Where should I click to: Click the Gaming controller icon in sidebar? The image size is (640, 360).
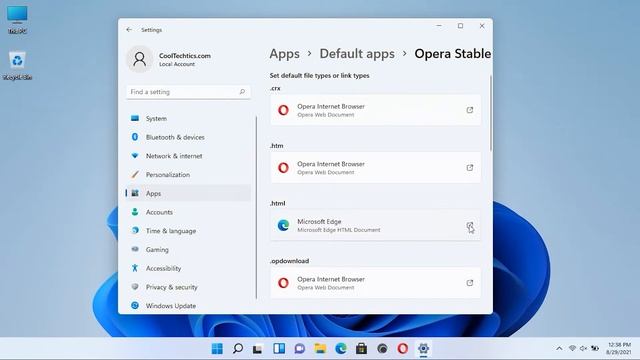[135, 249]
